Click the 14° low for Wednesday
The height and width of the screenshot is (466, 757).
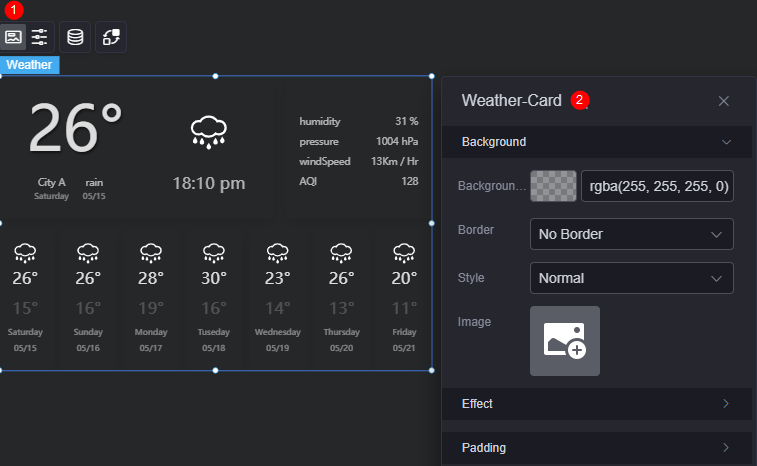278,308
